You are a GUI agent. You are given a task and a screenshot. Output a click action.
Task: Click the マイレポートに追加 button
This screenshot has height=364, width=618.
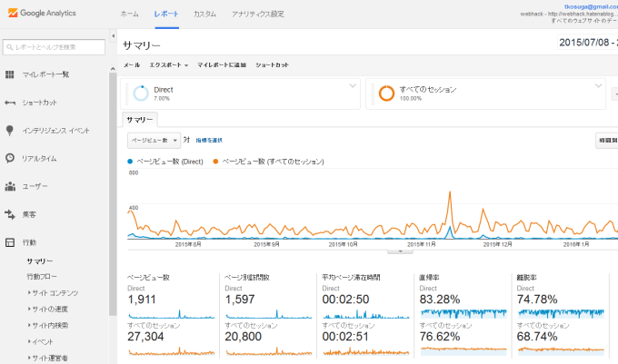[222, 65]
